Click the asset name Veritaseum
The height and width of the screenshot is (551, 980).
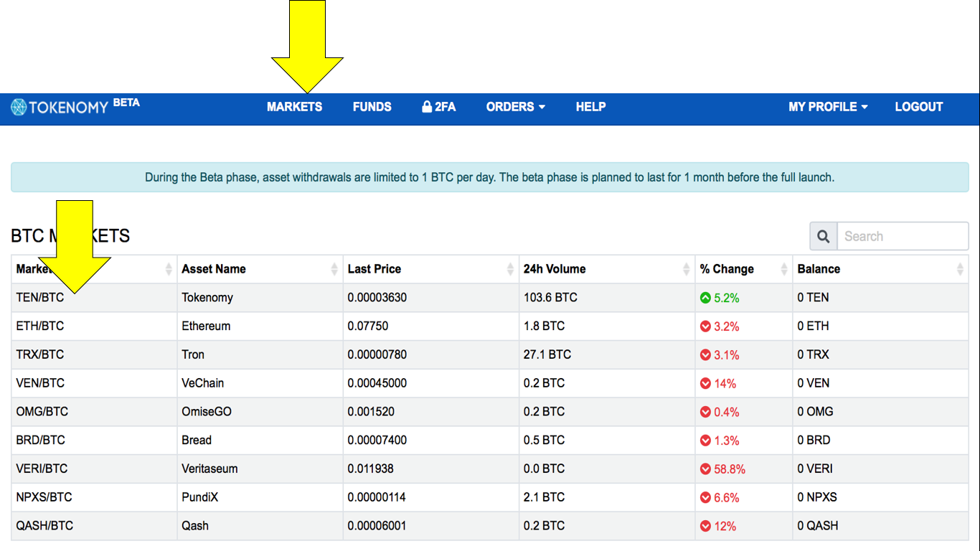tap(209, 468)
